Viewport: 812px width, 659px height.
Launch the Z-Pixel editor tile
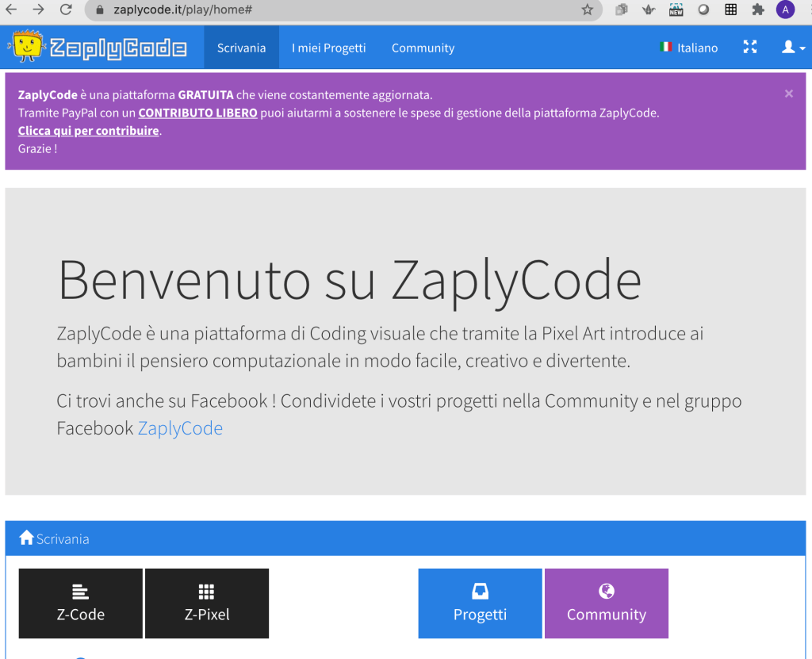[x=207, y=603]
